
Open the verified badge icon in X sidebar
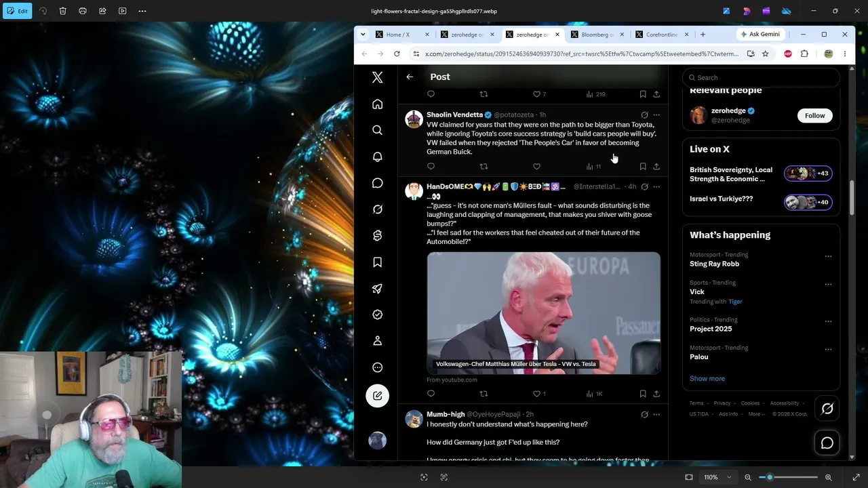coord(378,314)
